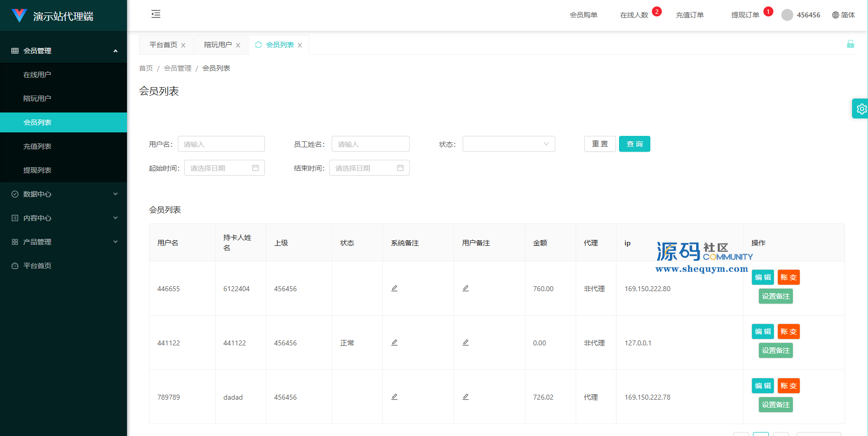Click the 查询 search button

634,144
